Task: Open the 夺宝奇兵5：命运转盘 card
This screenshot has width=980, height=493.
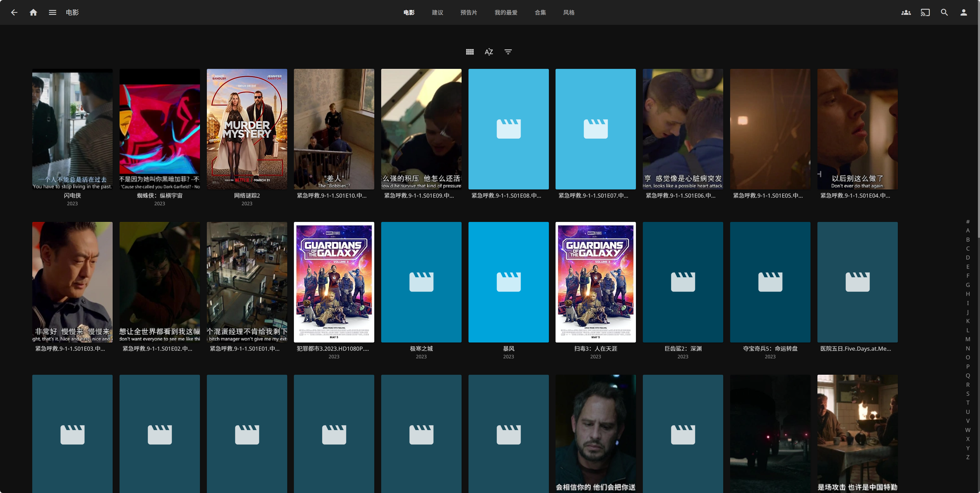Action: (770, 282)
